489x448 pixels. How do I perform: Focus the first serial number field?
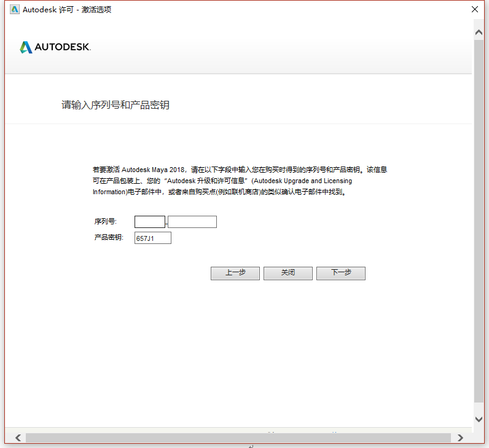[150, 222]
